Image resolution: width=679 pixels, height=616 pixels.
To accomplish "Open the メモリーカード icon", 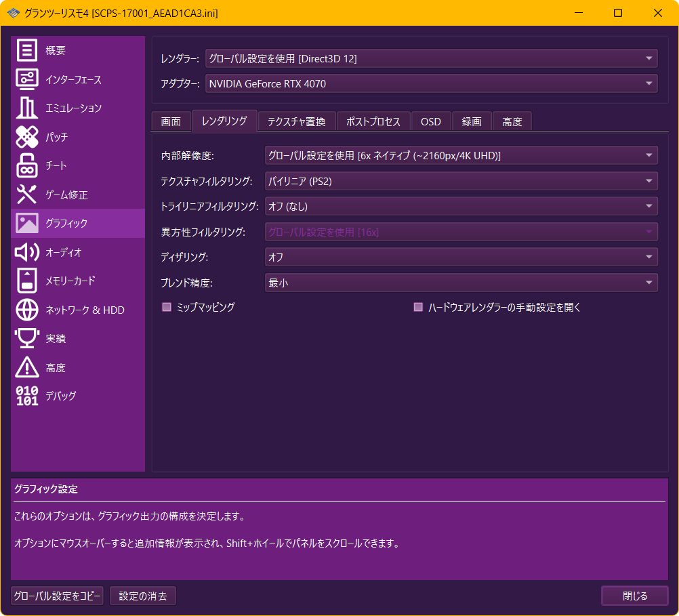I will coord(27,281).
